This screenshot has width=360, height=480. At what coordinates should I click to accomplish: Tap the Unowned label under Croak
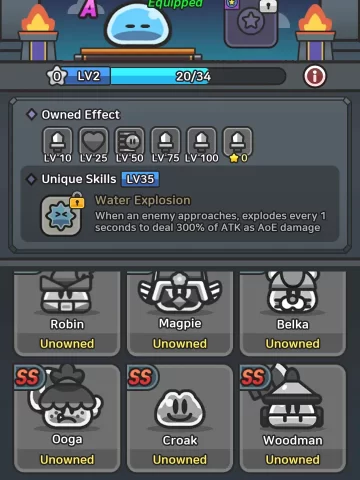coord(180,460)
